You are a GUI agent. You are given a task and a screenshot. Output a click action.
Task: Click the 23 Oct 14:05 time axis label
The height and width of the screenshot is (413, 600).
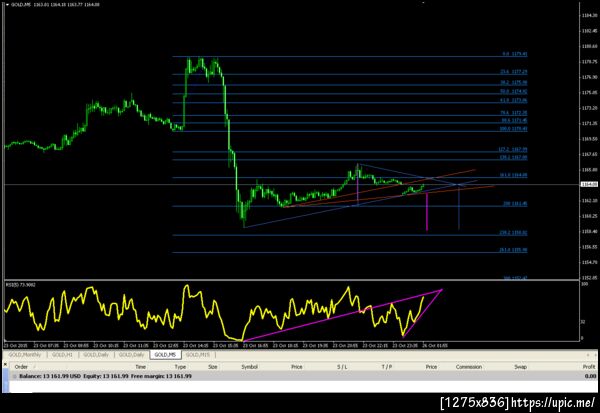pos(196,345)
